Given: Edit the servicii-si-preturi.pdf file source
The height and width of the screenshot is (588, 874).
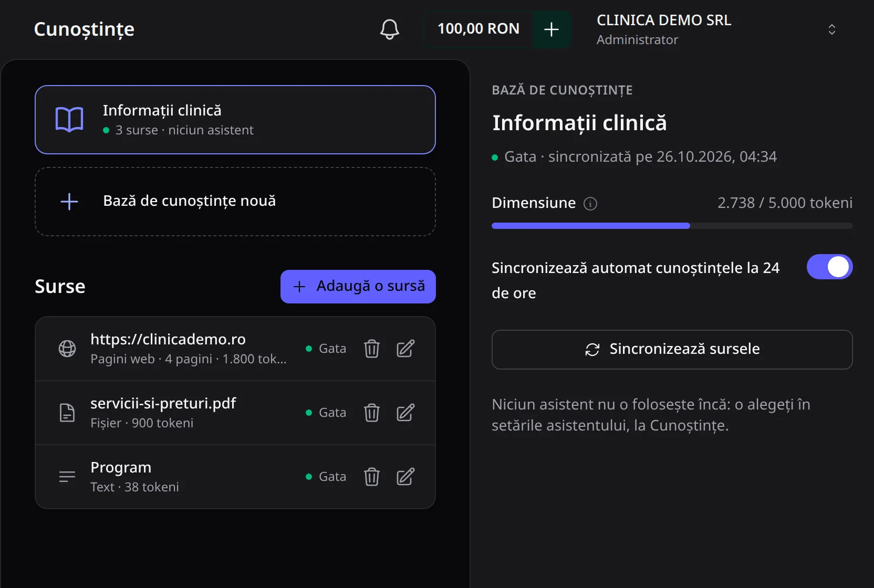Looking at the screenshot, I should [x=405, y=413].
